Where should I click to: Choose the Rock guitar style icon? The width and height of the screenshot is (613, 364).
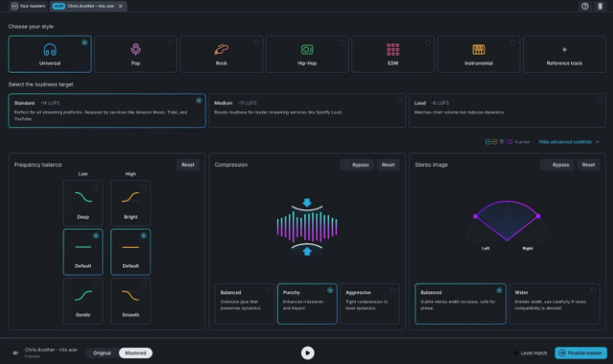coord(221,50)
